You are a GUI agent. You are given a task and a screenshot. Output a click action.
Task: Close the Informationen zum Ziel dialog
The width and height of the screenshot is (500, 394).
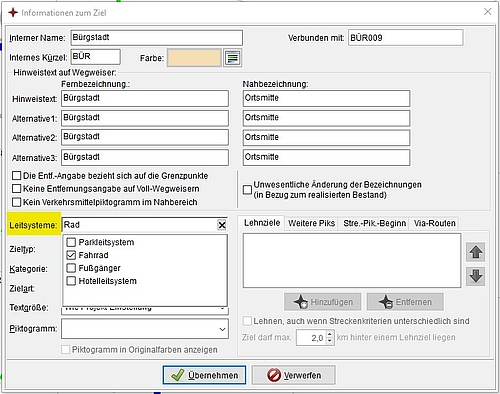point(487,12)
